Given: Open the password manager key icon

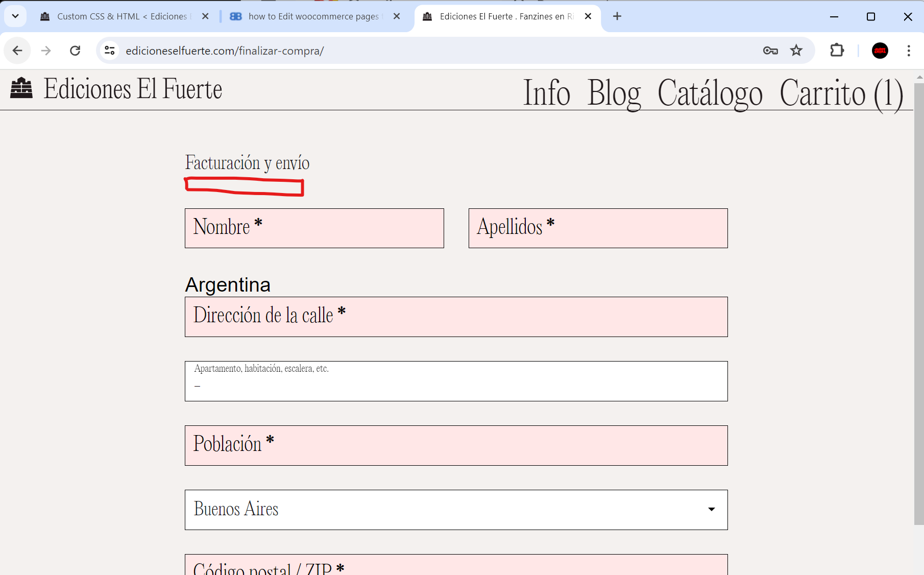Looking at the screenshot, I should (771, 51).
